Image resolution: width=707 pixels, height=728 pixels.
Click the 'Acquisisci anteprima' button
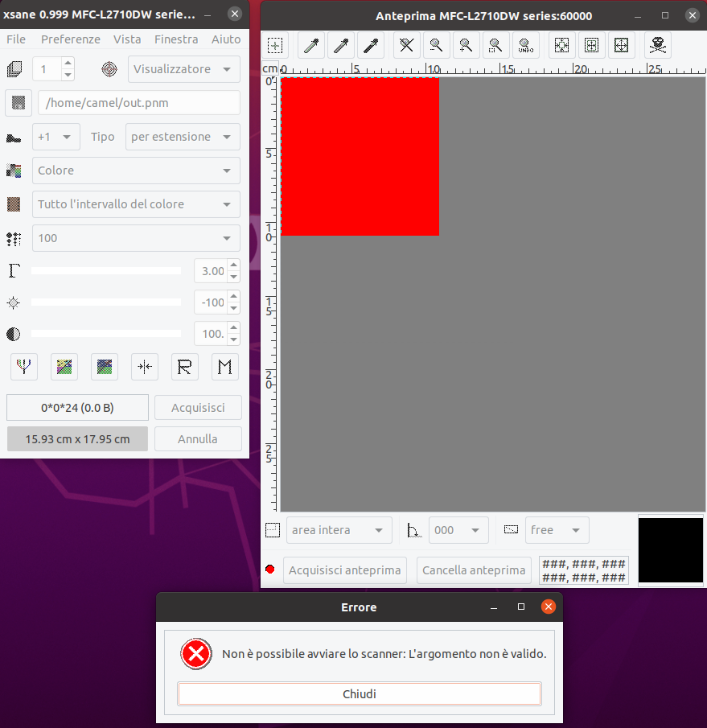point(345,570)
